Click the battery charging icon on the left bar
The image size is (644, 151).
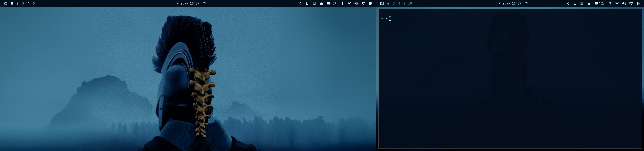point(370,4)
